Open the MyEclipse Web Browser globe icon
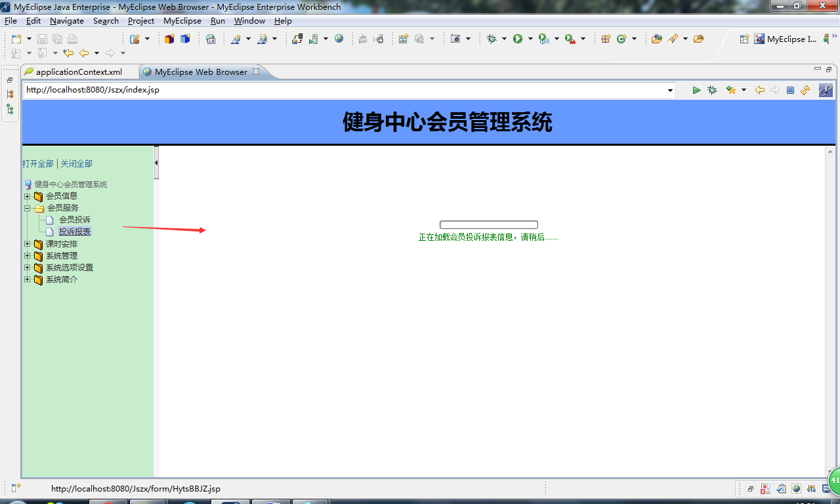The image size is (840, 504). (x=339, y=39)
